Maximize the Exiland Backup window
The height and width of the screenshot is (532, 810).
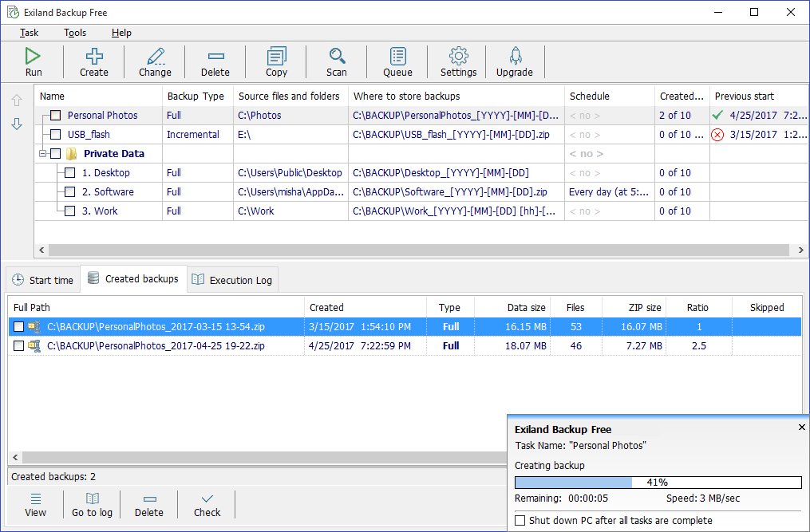point(754,12)
